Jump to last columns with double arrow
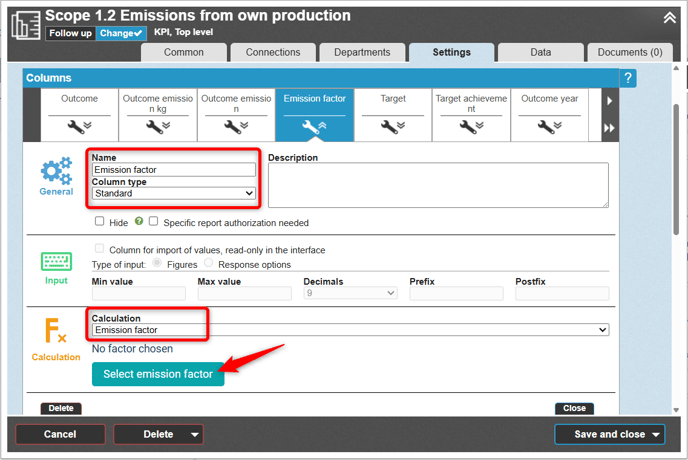Screen dimensions: 688x460 [609, 128]
